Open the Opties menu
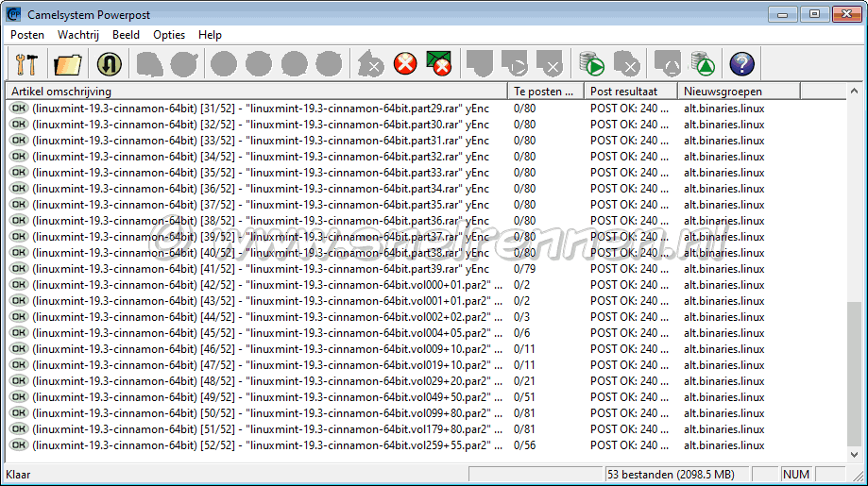Viewport: 868px width, 486px height. 169,35
